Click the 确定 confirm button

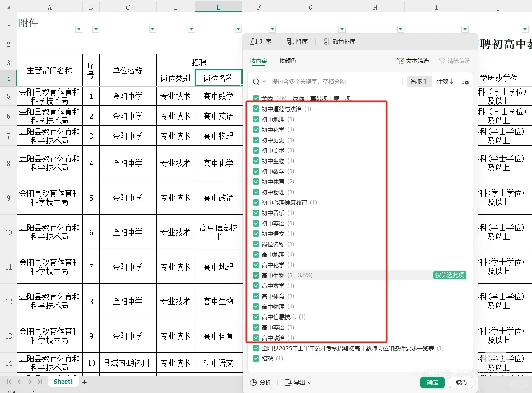pyautogui.click(x=432, y=382)
